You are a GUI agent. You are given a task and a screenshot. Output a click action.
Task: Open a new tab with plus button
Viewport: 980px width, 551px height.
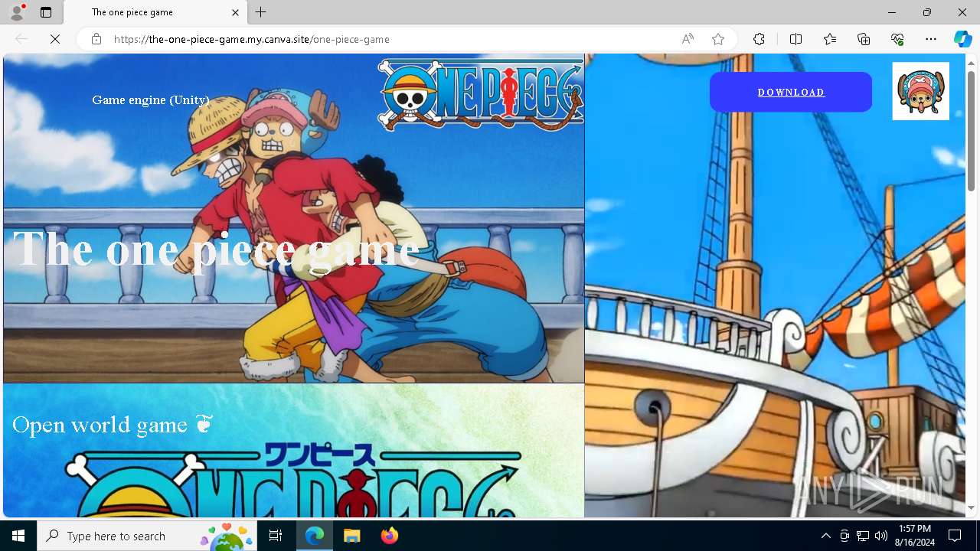coord(261,12)
